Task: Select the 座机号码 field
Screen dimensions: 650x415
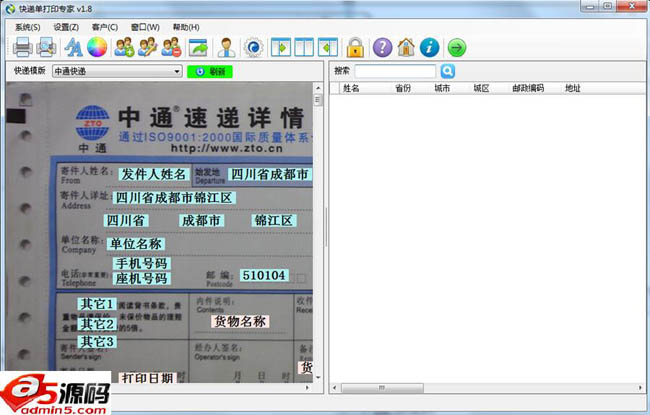Action: point(142,278)
